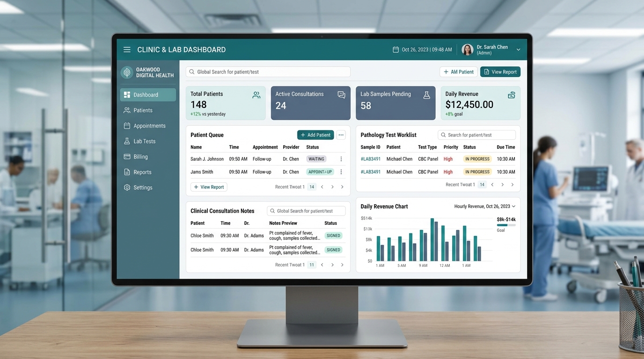Click the WAITING status badge
This screenshot has width=644, height=359.
click(316, 159)
